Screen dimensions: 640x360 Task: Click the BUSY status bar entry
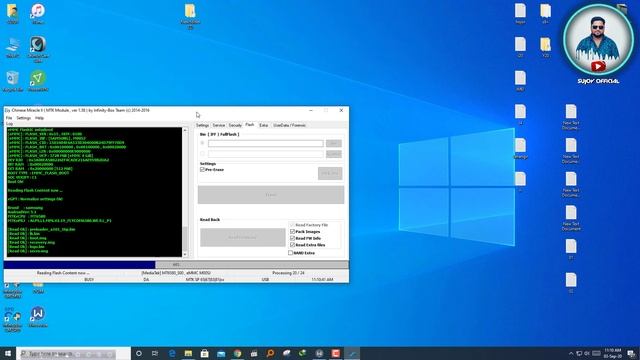point(89,280)
